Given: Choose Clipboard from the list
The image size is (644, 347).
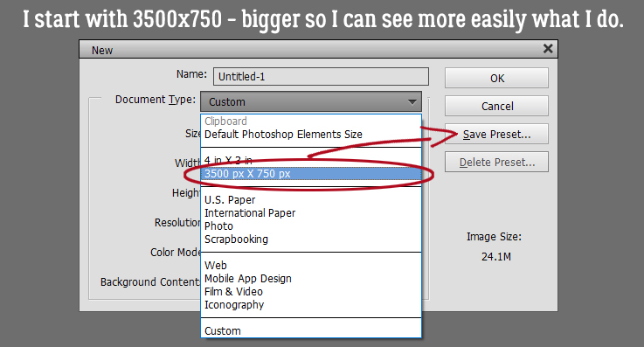Looking at the screenshot, I should point(311,121).
